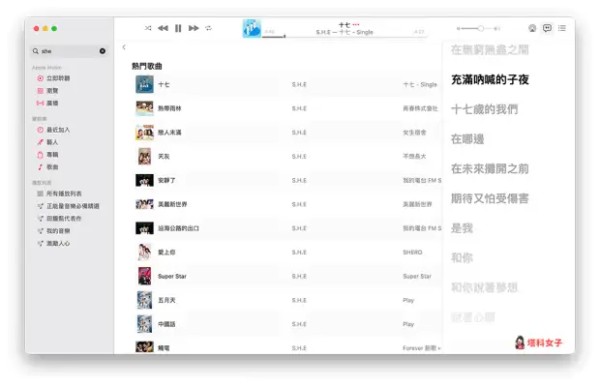The image size is (600, 387).
Task: Open album link 十七 - Single
Action: (420, 84)
